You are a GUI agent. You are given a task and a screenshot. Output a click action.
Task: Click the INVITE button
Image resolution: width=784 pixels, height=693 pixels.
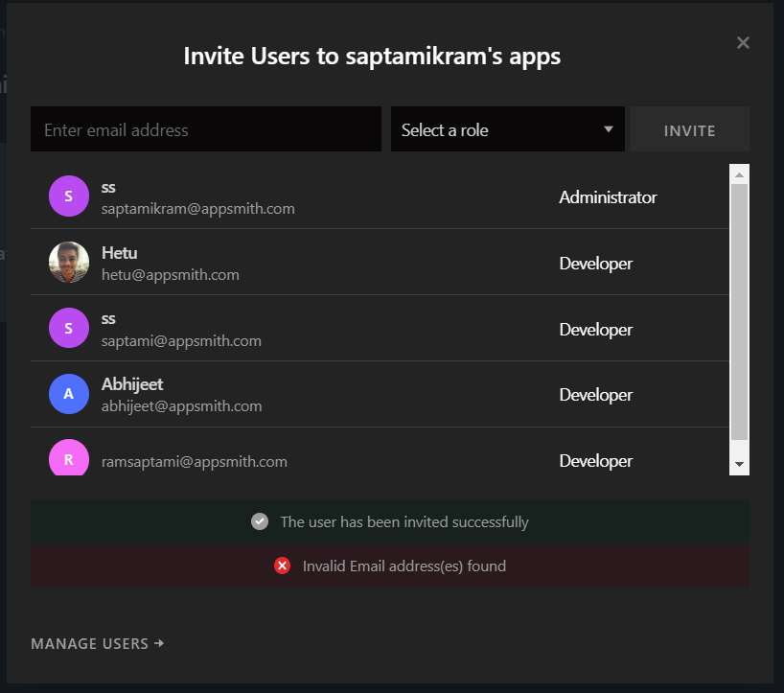[x=689, y=128]
